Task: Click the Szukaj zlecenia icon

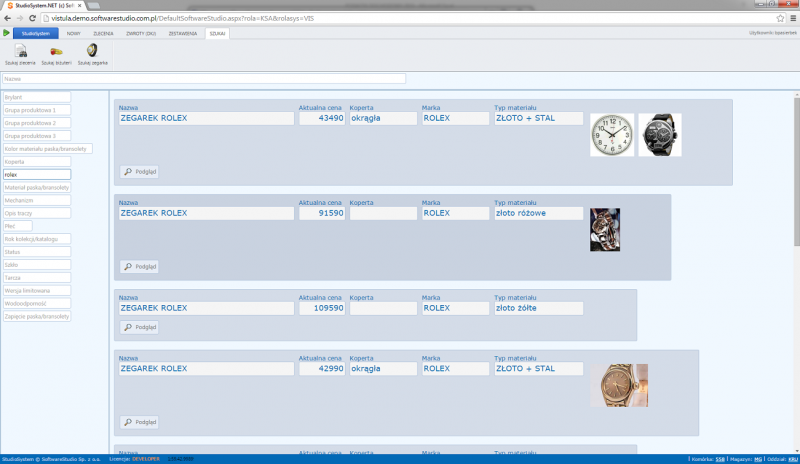Action: coord(21,51)
